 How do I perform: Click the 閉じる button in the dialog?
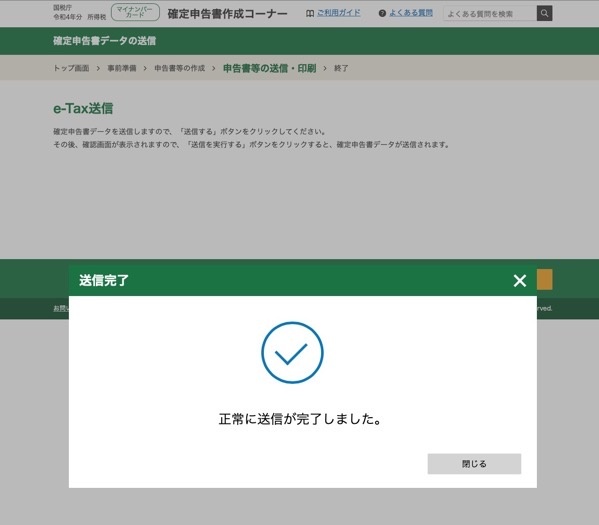[474, 464]
